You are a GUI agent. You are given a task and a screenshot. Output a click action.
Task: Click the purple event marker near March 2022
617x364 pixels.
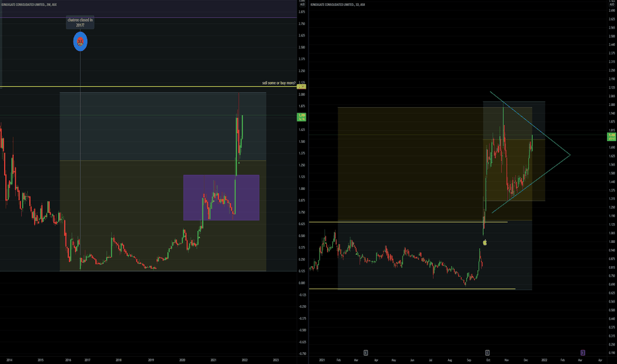point(583,353)
